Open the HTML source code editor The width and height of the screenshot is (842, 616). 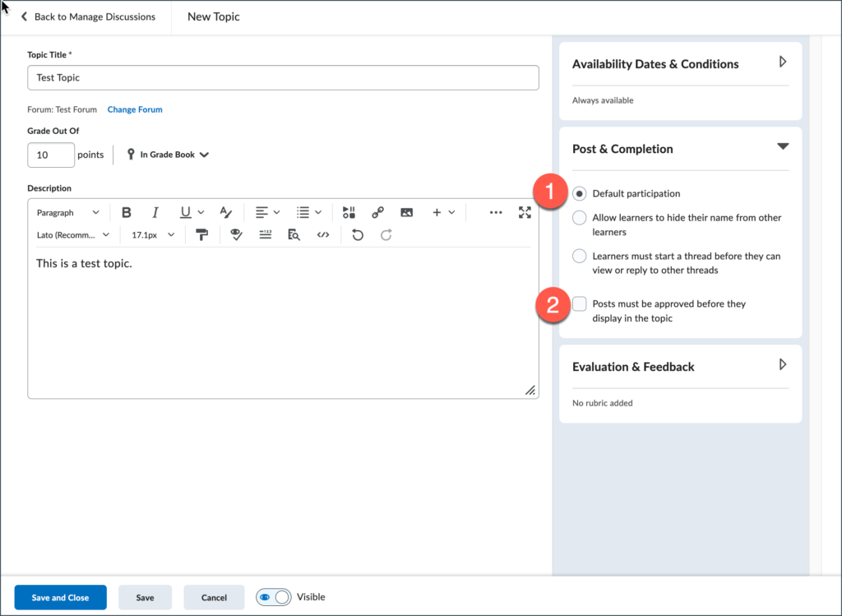[322, 234]
